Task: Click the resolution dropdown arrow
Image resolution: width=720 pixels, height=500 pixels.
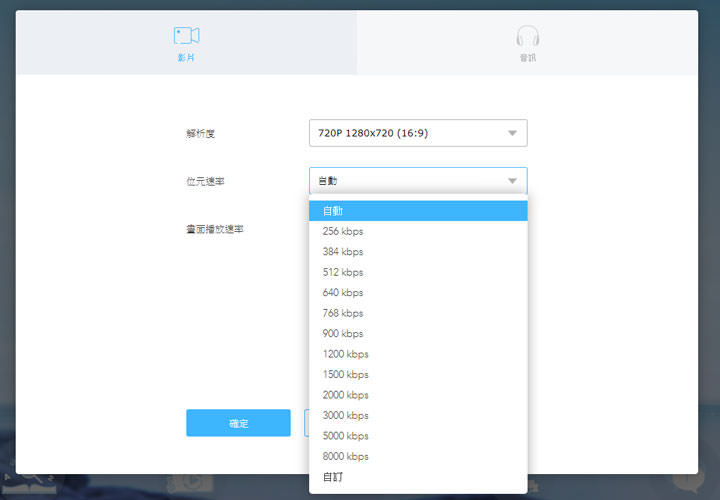Action: pos(512,133)
